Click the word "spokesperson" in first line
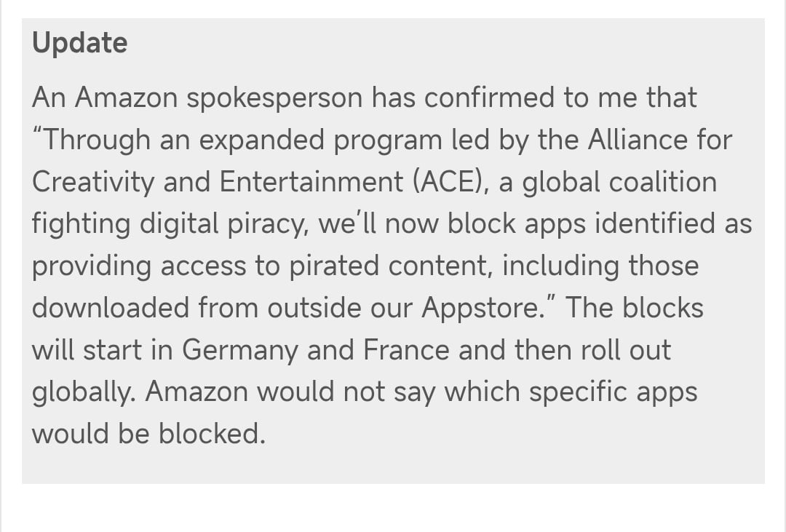Viewport: 786px width, 532px height. (274, 98)
